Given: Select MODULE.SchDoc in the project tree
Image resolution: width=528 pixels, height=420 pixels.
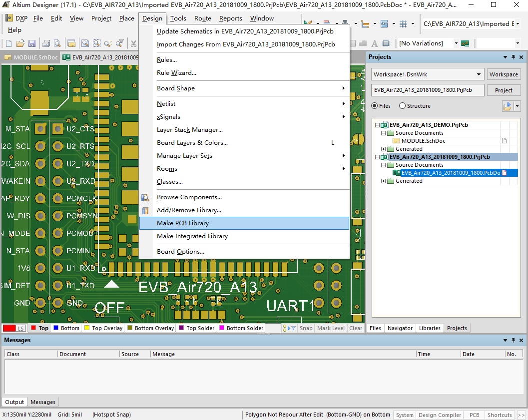Looking at the screenshot, I should [x=423, y=141].
